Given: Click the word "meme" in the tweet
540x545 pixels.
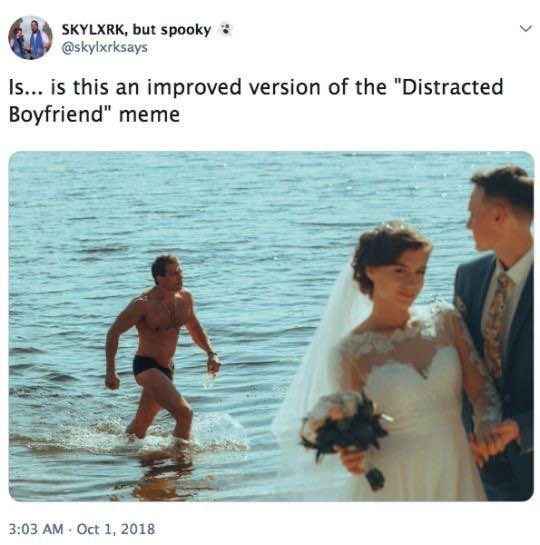Looking at the screenshot, I should [149, 115].
